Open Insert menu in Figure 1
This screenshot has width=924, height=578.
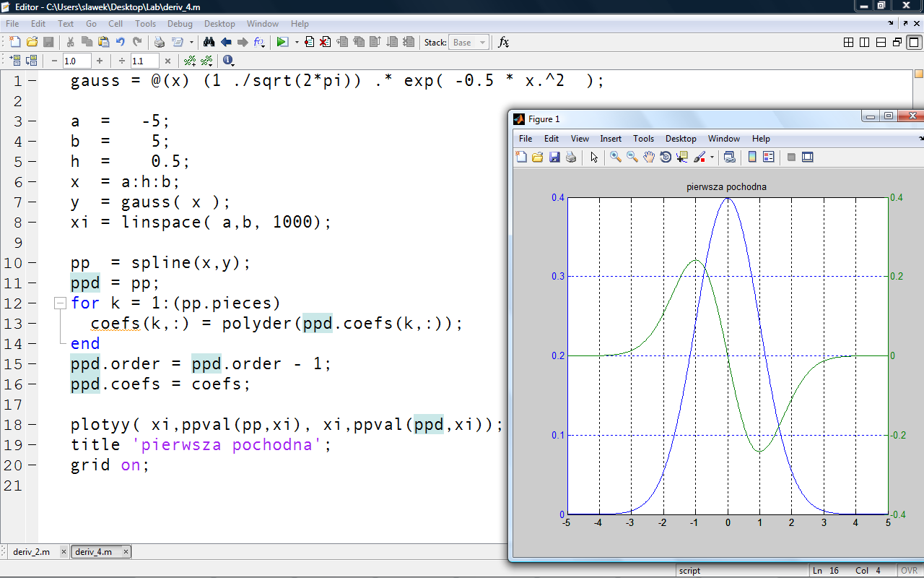pos(611,139)
